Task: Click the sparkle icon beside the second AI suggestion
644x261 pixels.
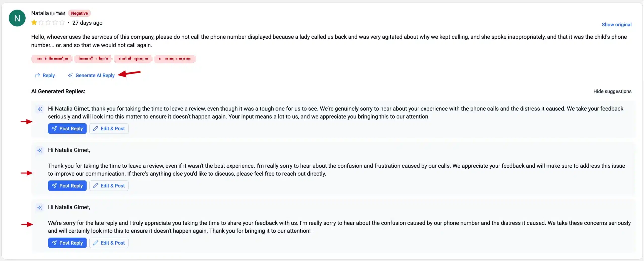Action: [x=40, y=151]
